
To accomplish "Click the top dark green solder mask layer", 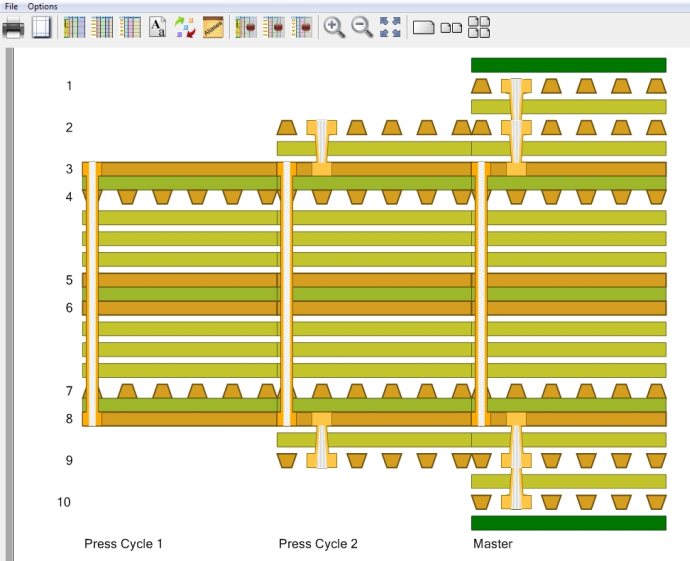I will coord(568,65).
